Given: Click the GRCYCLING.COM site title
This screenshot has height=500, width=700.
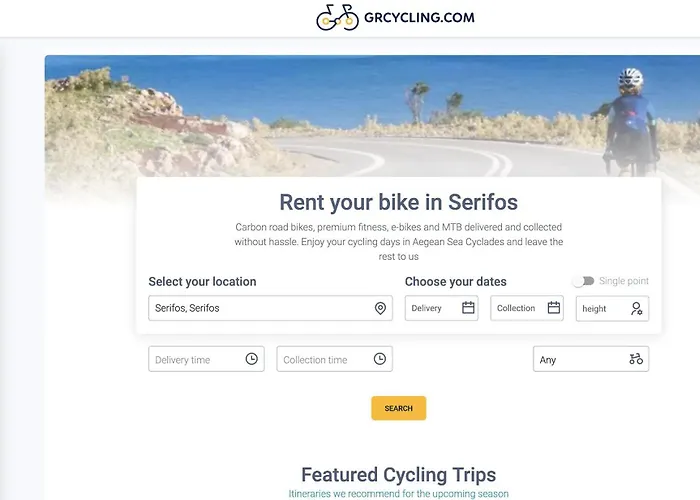Looking at the screenshot, I should [420, 17].
